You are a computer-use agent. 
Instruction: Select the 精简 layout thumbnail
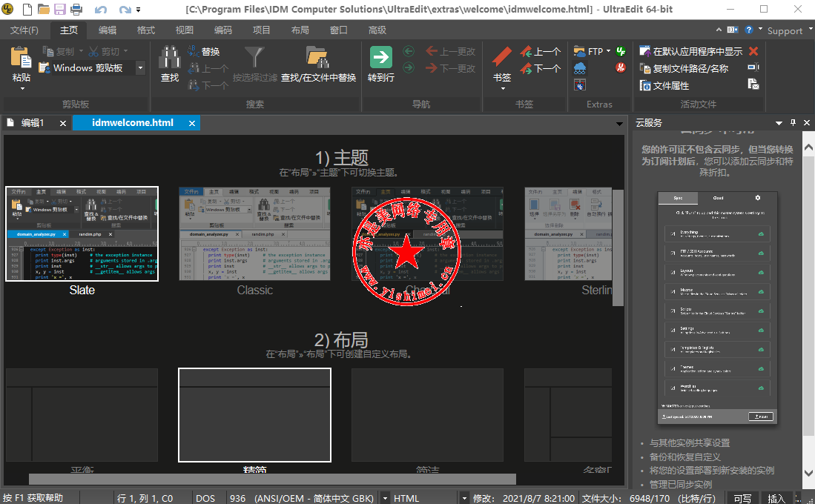coord(254,414)
